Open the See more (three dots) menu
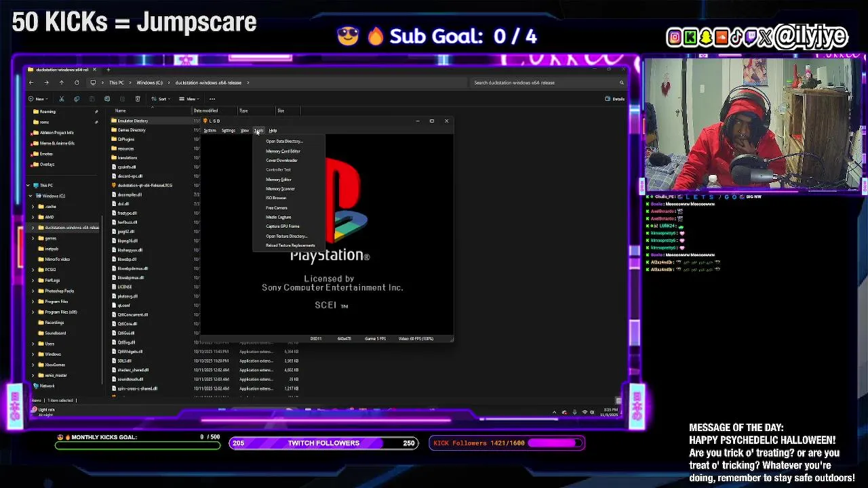This screenshot has width=868, height=488. (212, 99)
